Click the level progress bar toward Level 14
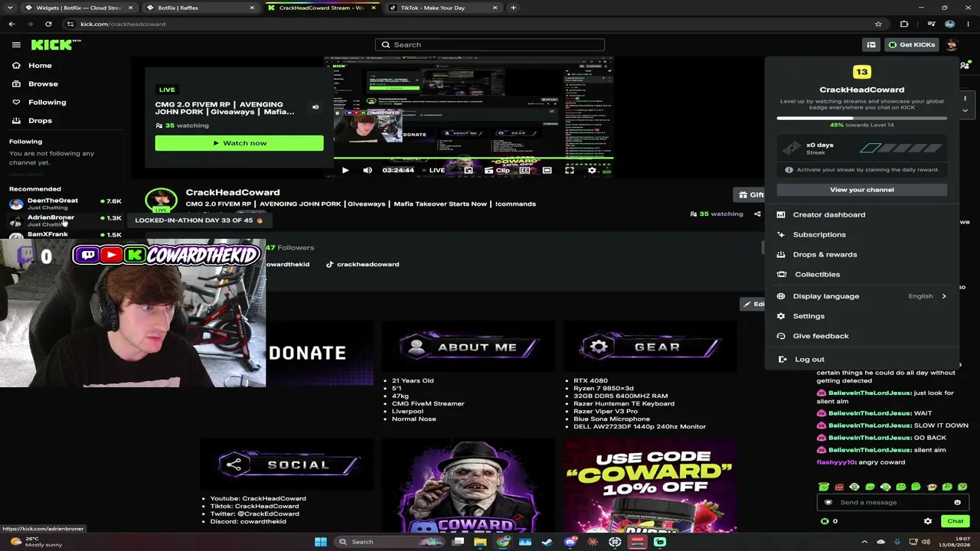 862,118
